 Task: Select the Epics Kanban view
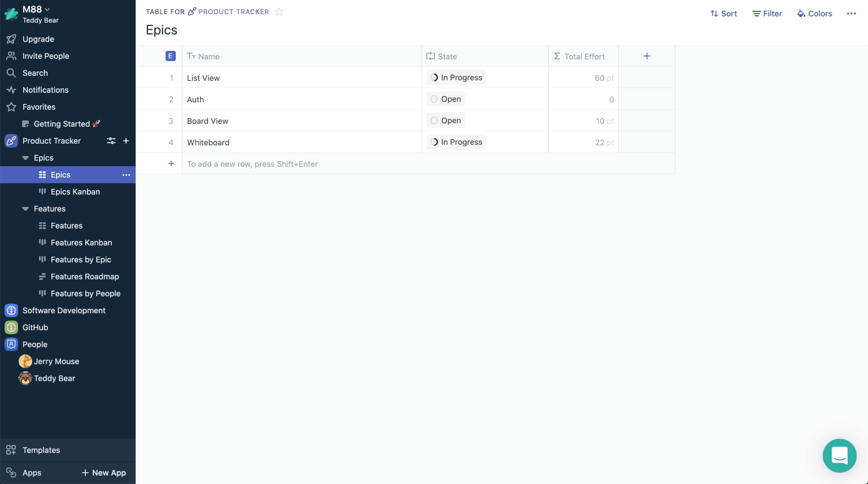[x=75, y=192]
